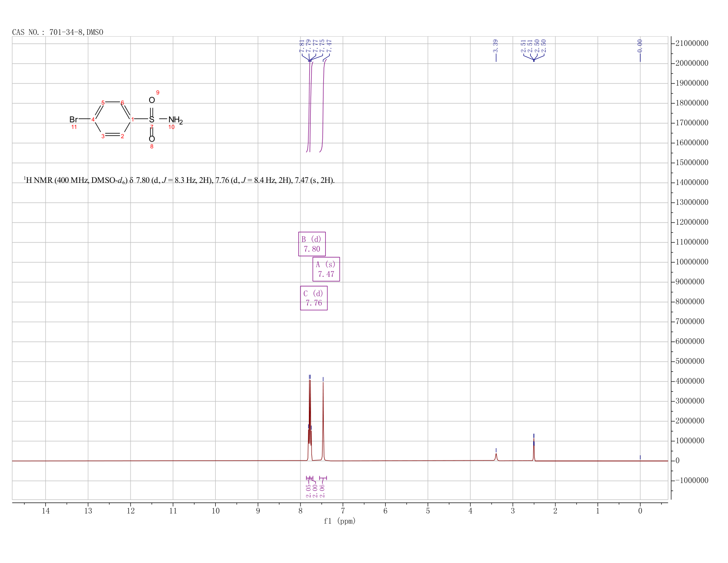
Task: Select the 'C (d) 7.76' multiplet box
Action: pyautogui.click(x=314, y=298)
